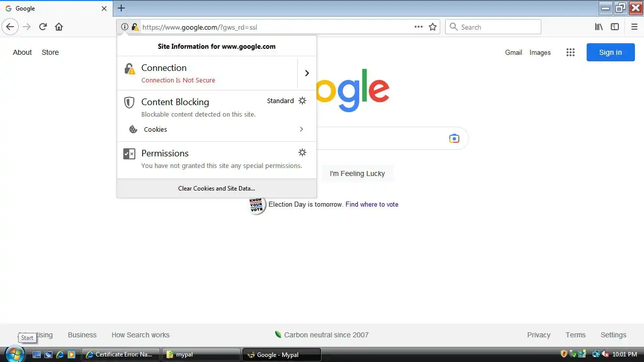Image resolution: width=644 pixels, height=362 pixels.
Task: Switch to mypal folder taskbar button
Action: (x=201, y=354)
